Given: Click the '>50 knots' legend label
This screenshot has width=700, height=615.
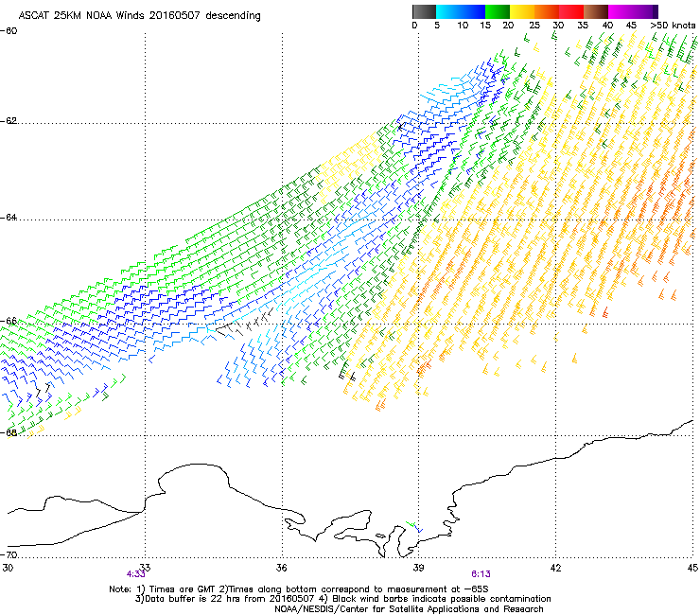Looking at the screenshot, I should click(673, 26).
